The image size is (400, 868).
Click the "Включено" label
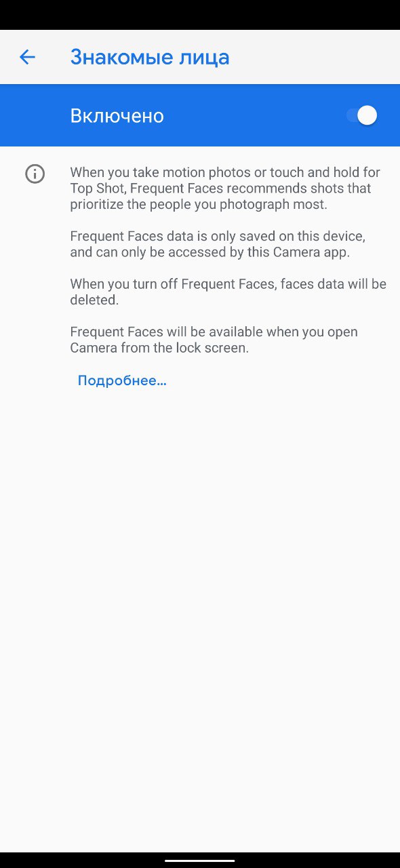(117, 116)
